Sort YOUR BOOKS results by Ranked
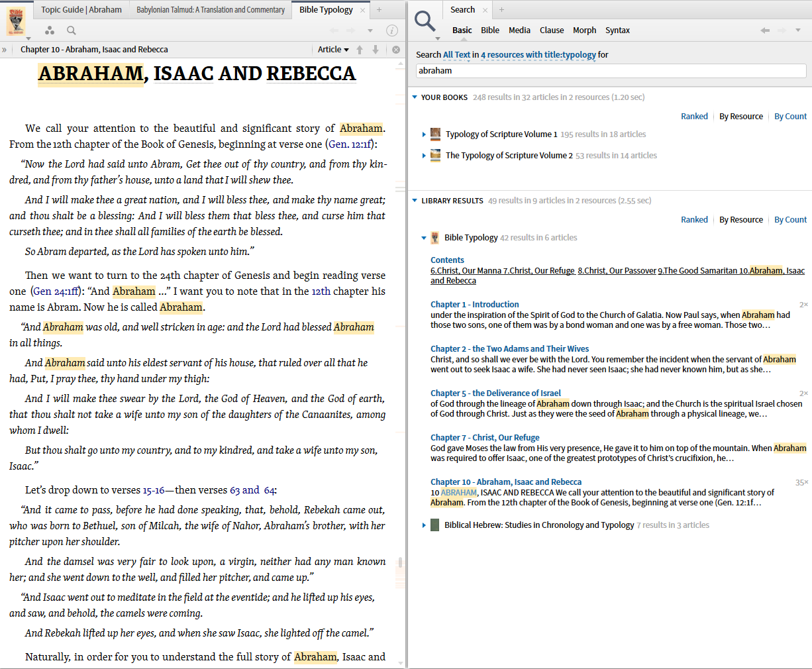Image resolution: width=812 pixels, height=669 pixels. point(694,117)
